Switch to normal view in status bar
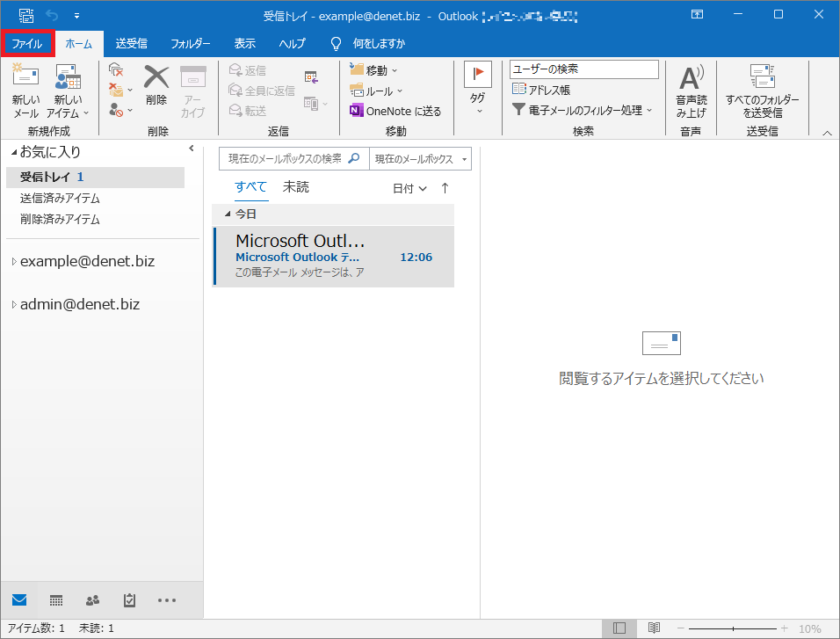The height and width of the screenshot is (639, 840). click(619, 628)
